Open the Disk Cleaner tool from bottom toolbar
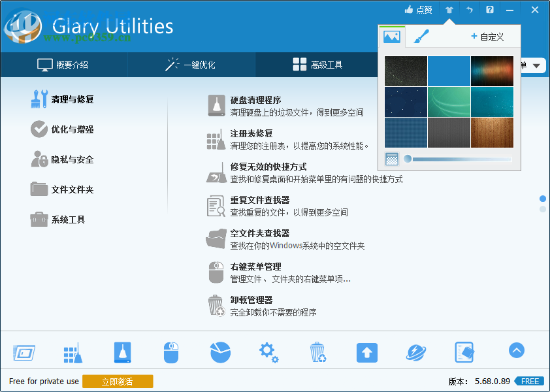 122,351
